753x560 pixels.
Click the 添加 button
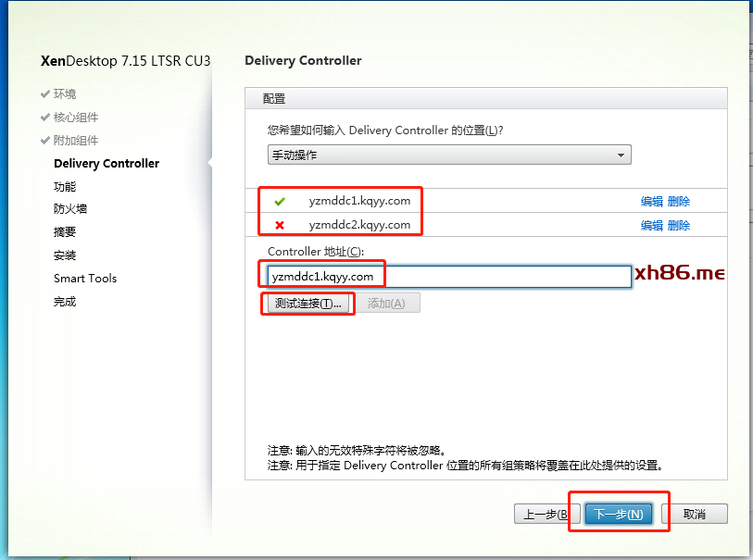click(x=386, y=304)
